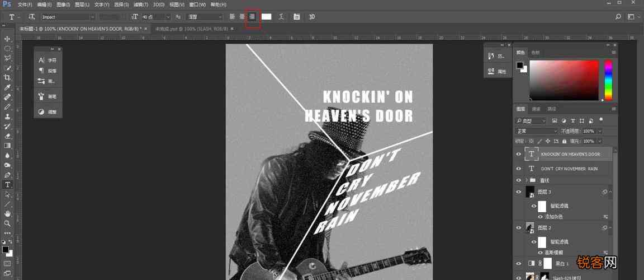Hide the DON'T CRY NOVEMBER RAIN layer
644x280 pixels.
tap(518, 169)
